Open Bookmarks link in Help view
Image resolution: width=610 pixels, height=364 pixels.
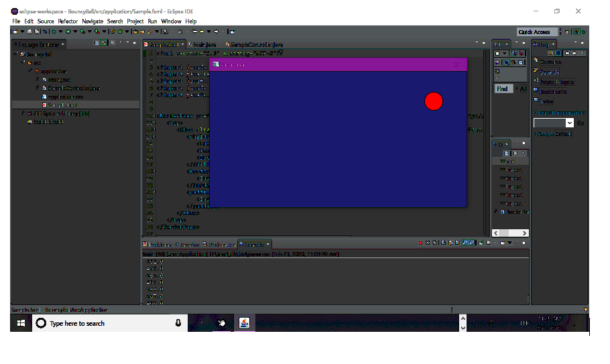click(553, 92)
